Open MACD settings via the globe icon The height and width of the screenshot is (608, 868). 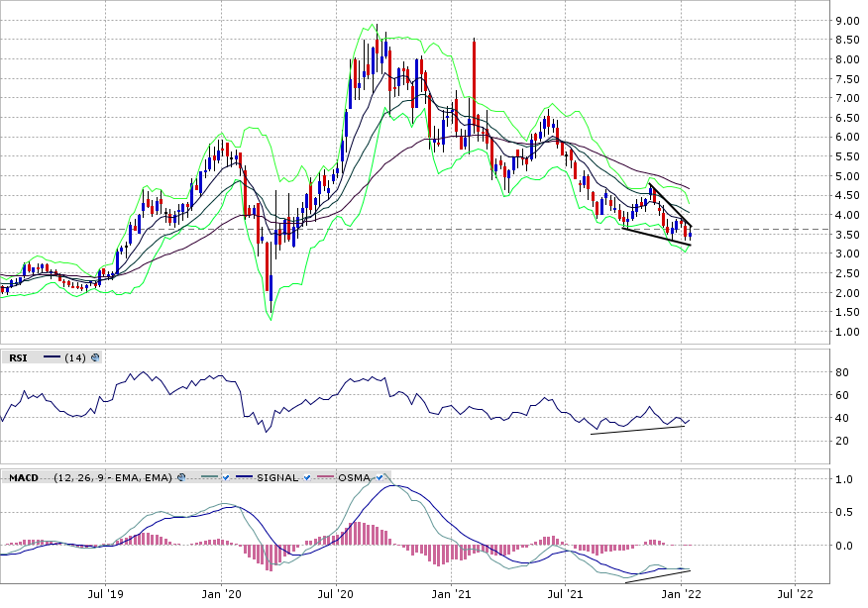(181, 477)
